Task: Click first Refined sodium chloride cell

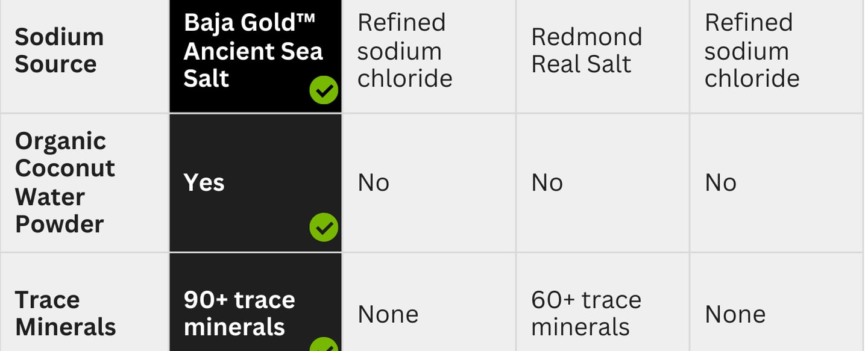Action: tap(404, 51)
